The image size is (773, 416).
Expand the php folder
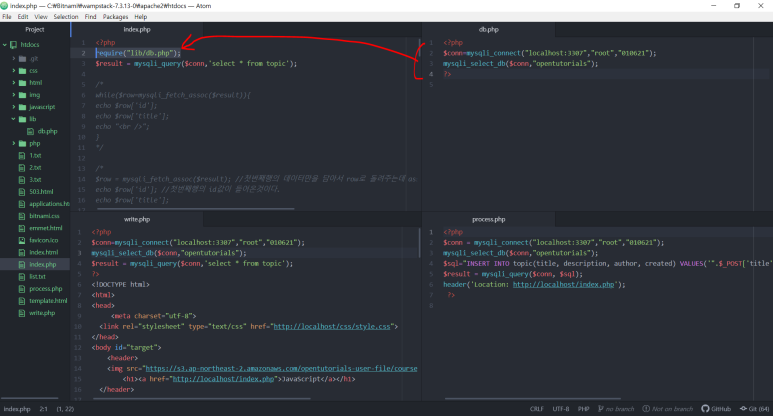tap(14, 143)
